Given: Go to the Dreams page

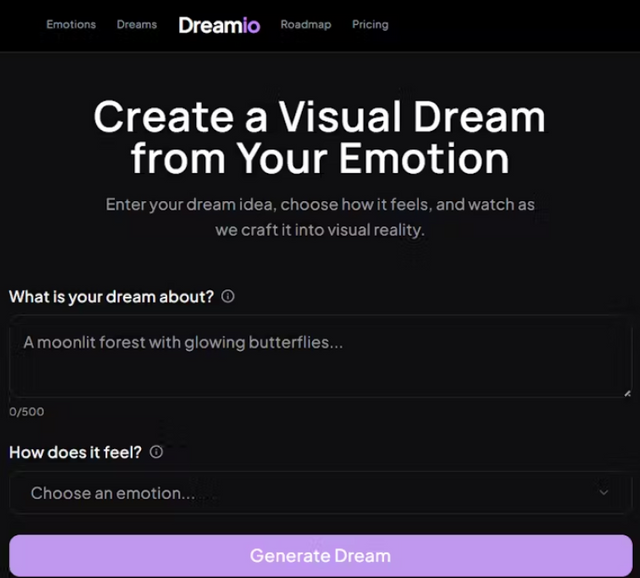Looking at the screenshot, I should click(x=137, y=24).
